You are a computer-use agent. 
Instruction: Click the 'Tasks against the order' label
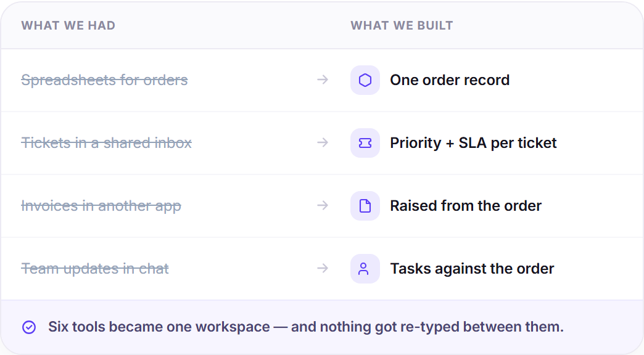pos(472,268)
